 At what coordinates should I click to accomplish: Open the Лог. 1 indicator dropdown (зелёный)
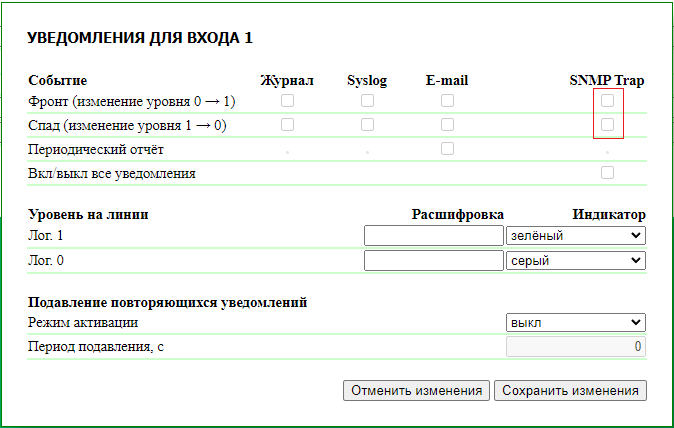click(576, 235)
